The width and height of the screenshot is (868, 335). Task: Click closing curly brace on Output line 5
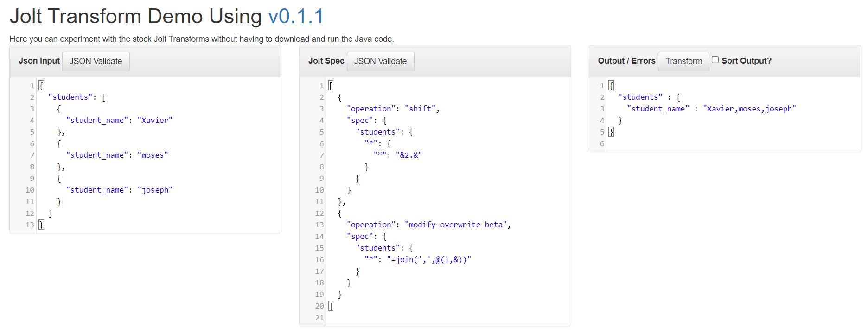click(611, 132)
